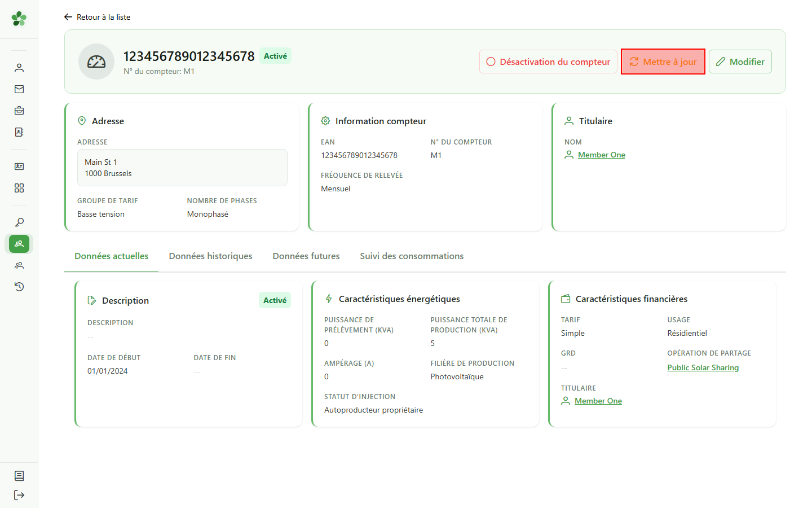Click Autoproducteur propriétaire value
The width and height of the screenshot is (812, 508).
pos(373,410)
